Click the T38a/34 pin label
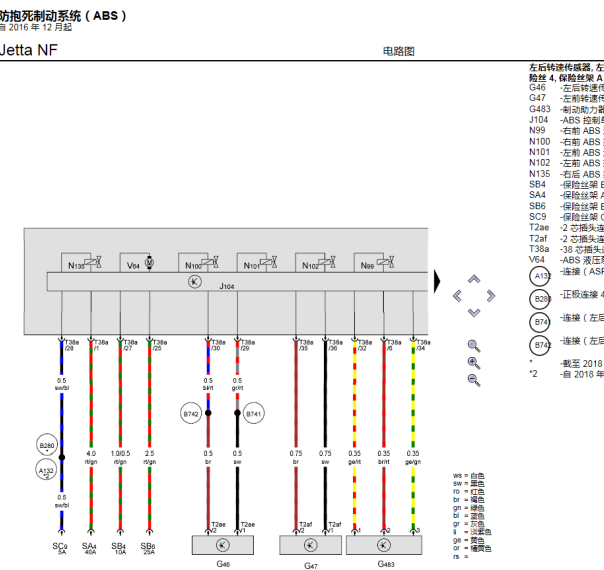The image size is (604, 570). tap(423, 345)
